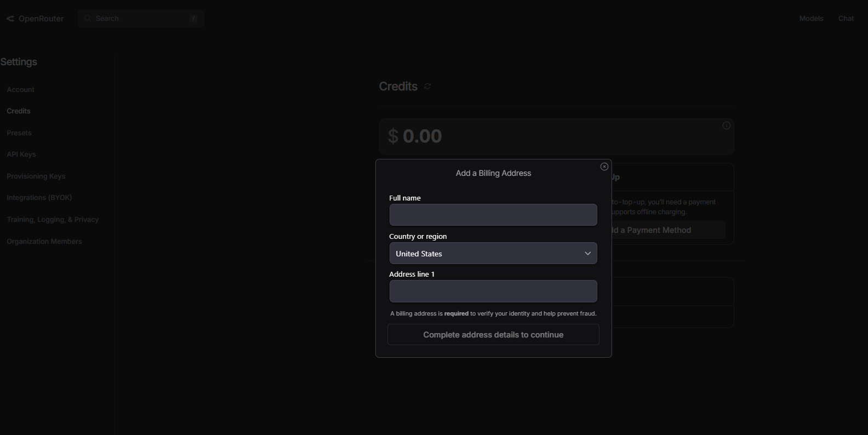
Task: Click the chevron arrow beside United States
Action: click(x=587, y=254)
